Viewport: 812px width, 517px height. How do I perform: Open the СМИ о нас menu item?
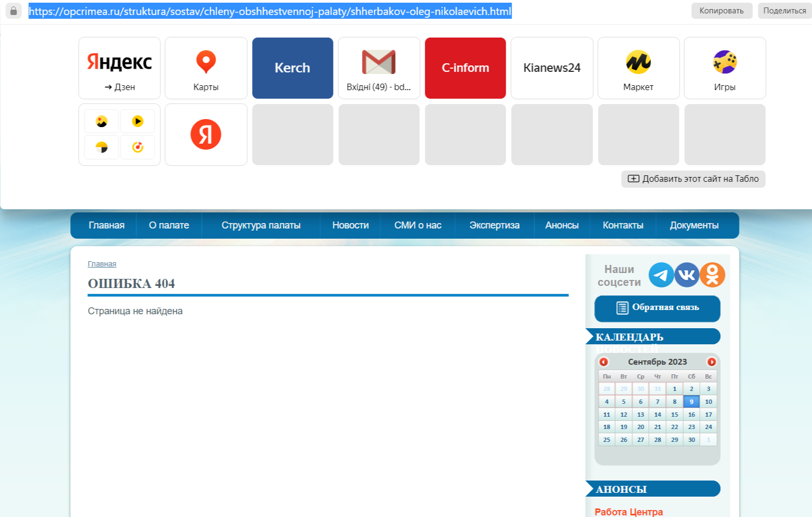(418, 225)
